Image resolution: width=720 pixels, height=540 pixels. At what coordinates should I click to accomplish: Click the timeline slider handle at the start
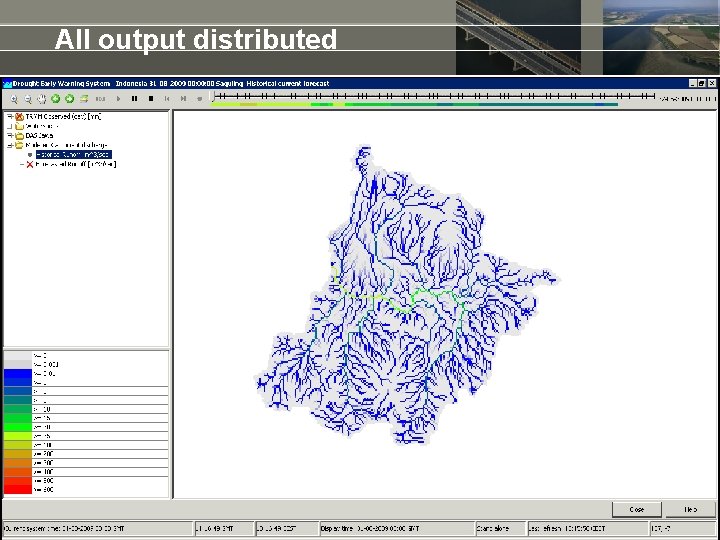click(213, 96)
